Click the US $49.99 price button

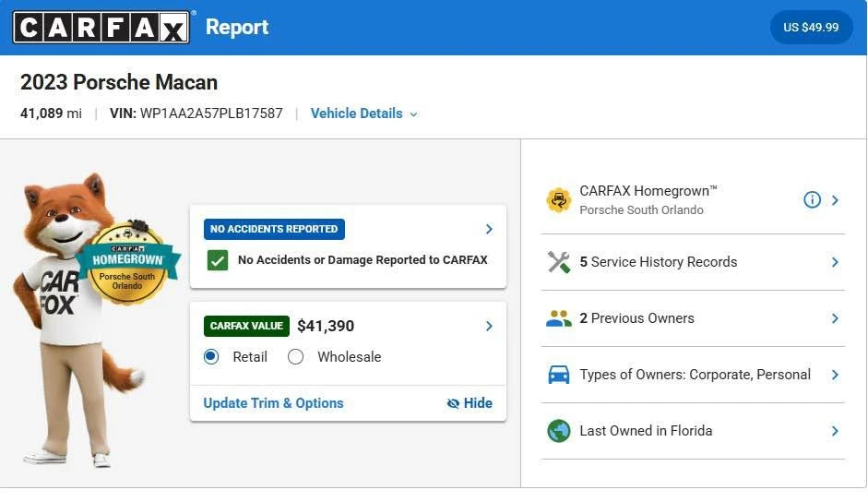[x=811, y=27]
